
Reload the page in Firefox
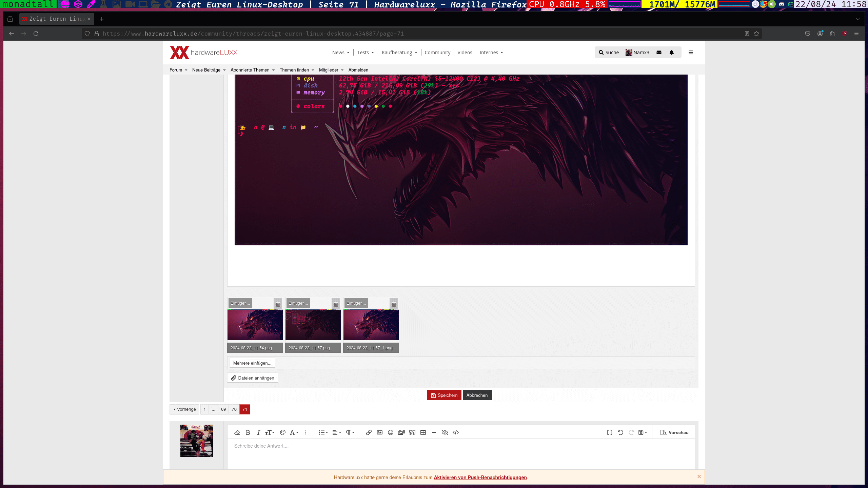tap(36, 34)
